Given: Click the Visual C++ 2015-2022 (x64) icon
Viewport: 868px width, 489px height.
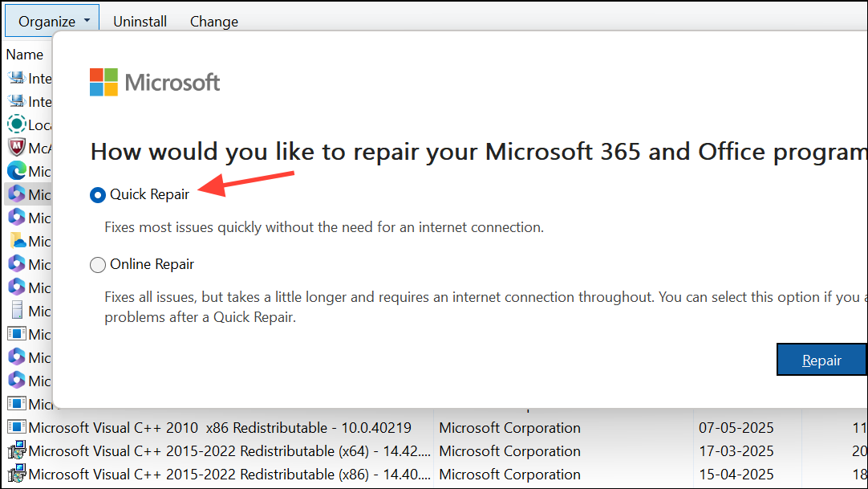Looking at the screenshot, I should tap(16, 451).
